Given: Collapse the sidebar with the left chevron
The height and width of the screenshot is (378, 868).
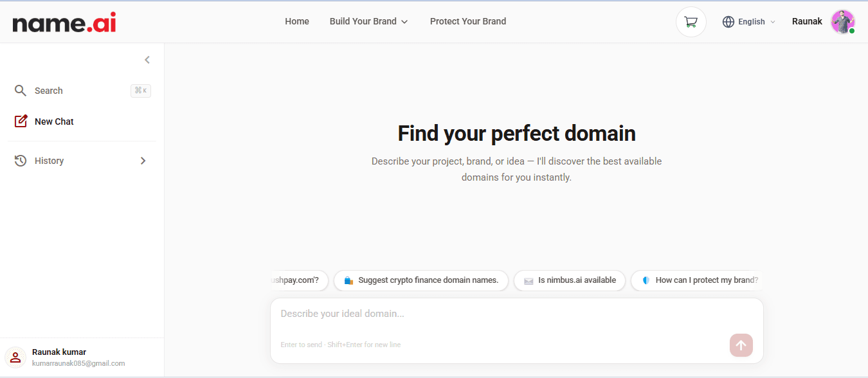Looking at the screenshot, I should pyautogui.click(x=147, y=60).
